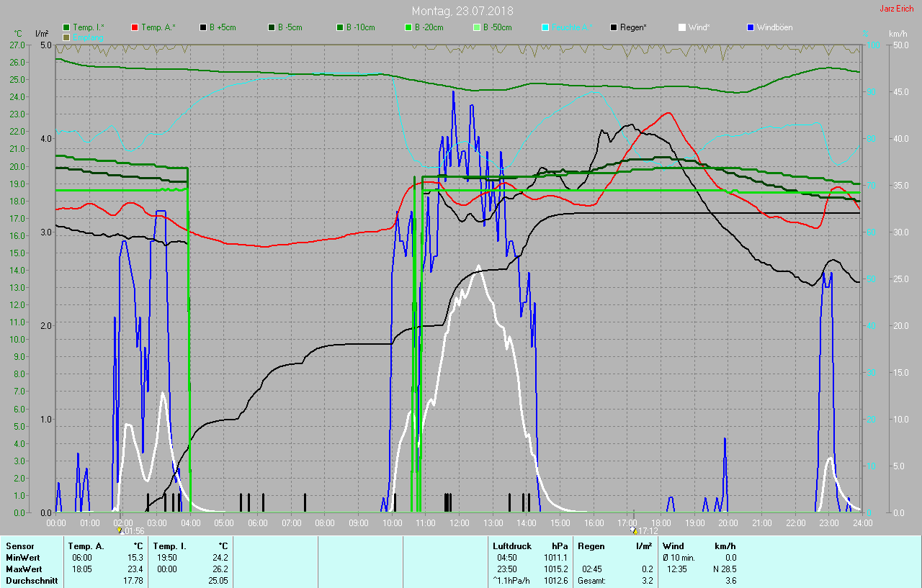Click the light green B -50cm swatch
Image resolution: width=922 pixels, height=588 pixels.
(x=477, y=27)
